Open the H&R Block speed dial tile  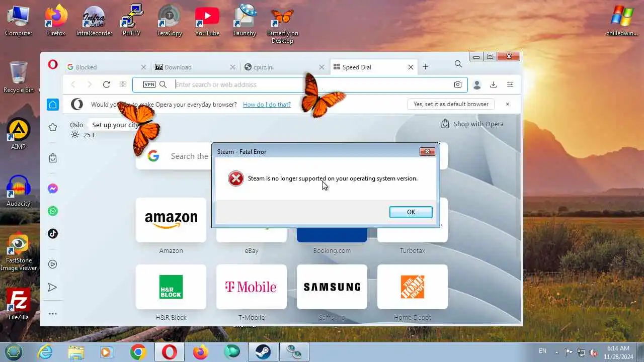click(x=171, y=287)
